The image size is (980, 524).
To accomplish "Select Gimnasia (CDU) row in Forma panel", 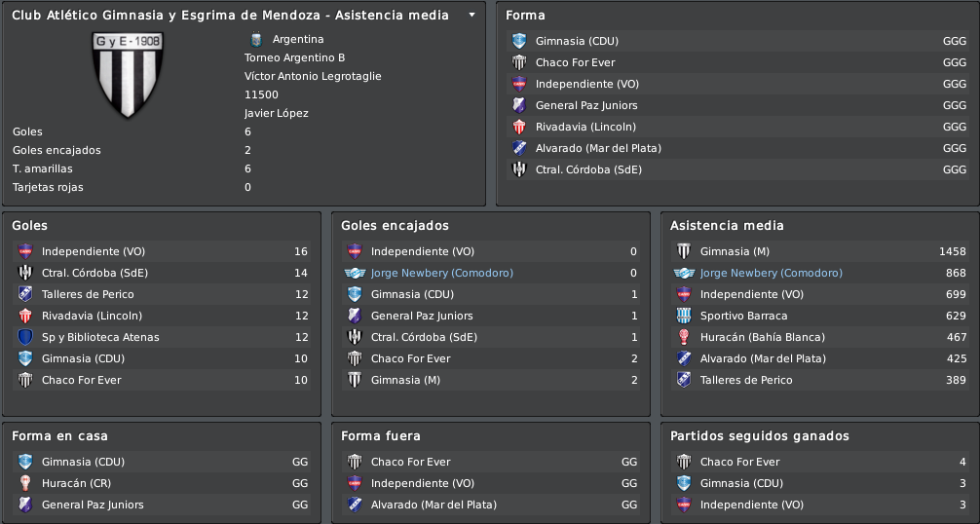I will click(x=736, y=41).
